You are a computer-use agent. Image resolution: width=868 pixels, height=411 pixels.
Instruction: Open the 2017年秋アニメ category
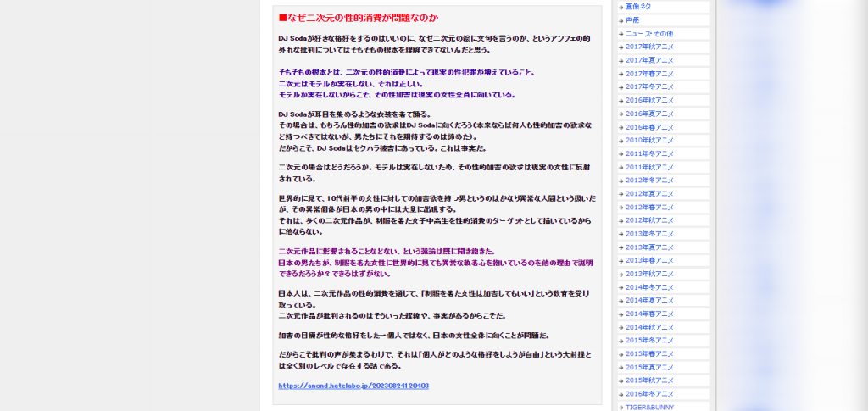[649, 47]
